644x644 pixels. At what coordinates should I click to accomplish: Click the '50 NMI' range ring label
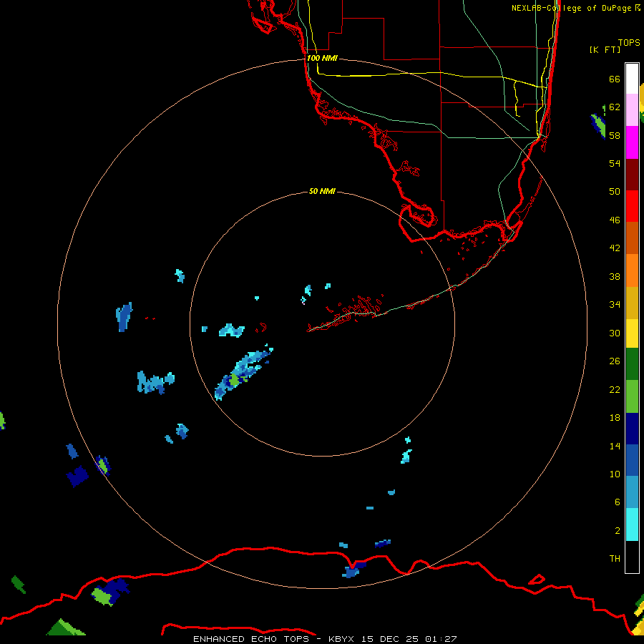(x=322, y=191)
